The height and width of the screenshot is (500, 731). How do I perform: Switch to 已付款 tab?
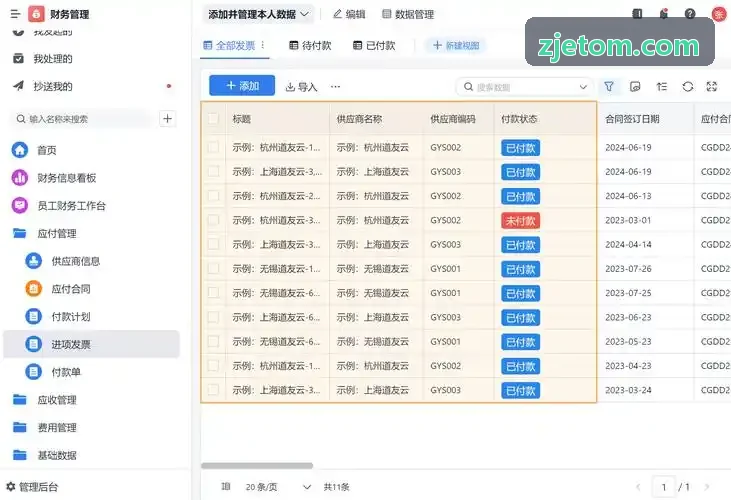click(x=374, y=46)
